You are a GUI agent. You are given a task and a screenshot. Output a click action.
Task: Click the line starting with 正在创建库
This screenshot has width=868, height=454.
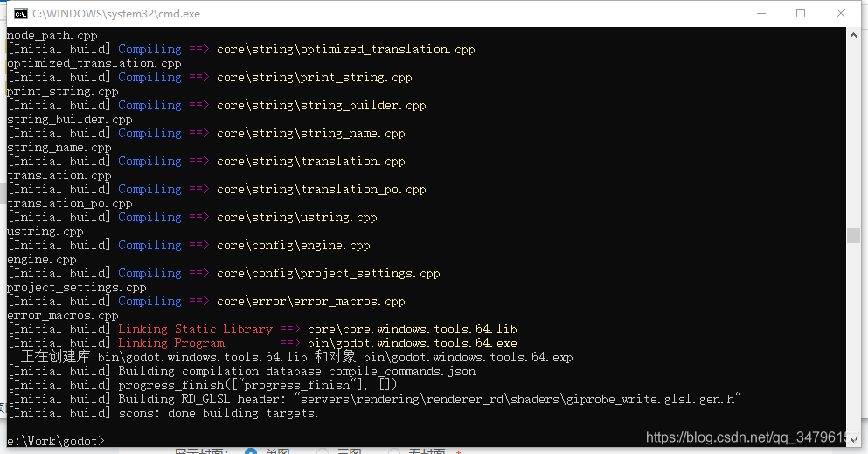pos(296,357)
